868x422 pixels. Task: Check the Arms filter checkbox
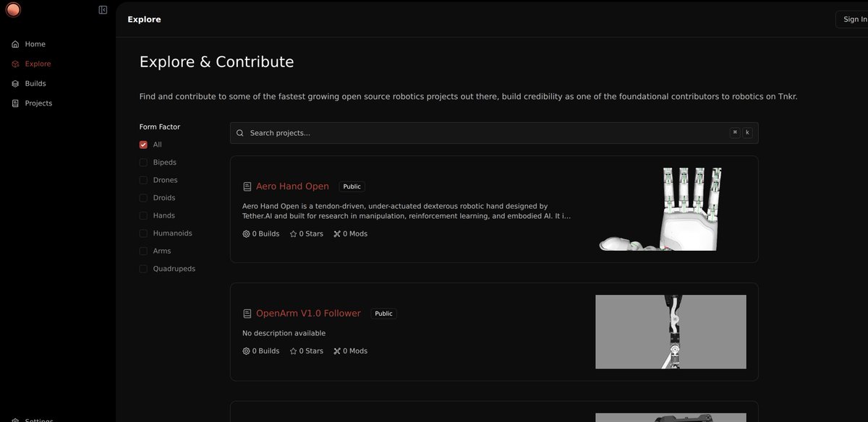(x=143, y=251)
